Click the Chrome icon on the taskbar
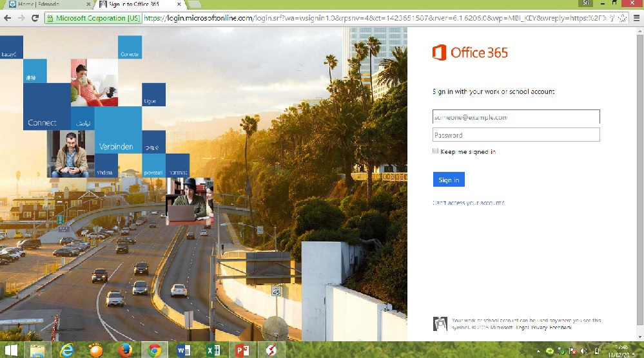The height and width of the screenshot is (358, 644). pyautogui.click(x=155, y=351)
